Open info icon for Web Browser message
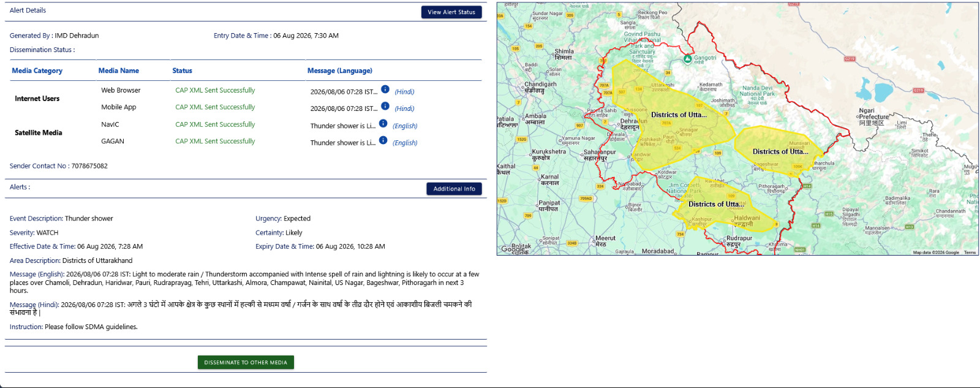980x388 pixels. 385,89
